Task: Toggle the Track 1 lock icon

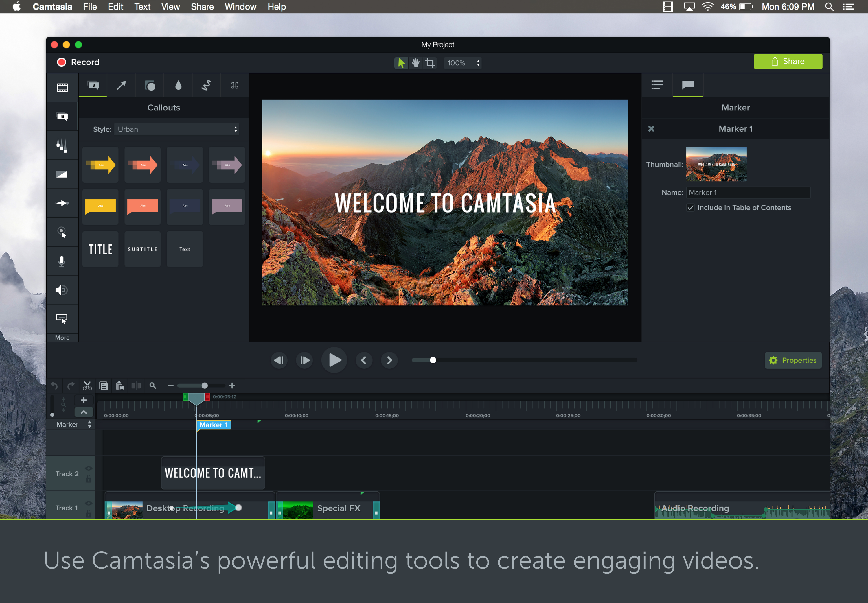Action: coord(89,514)
